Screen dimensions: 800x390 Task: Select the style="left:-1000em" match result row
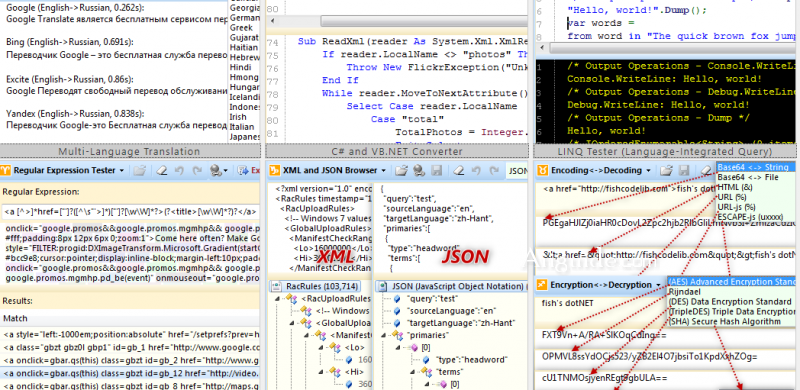tap(130, 335)
